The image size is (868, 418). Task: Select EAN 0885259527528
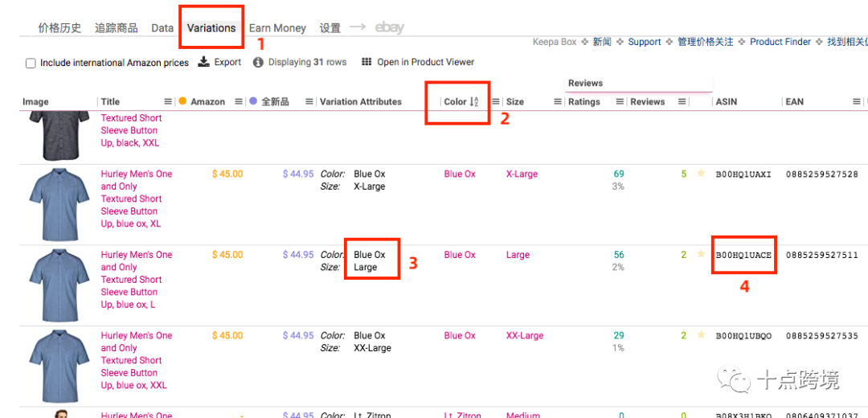pyautogui.click(x=822, y=174)
